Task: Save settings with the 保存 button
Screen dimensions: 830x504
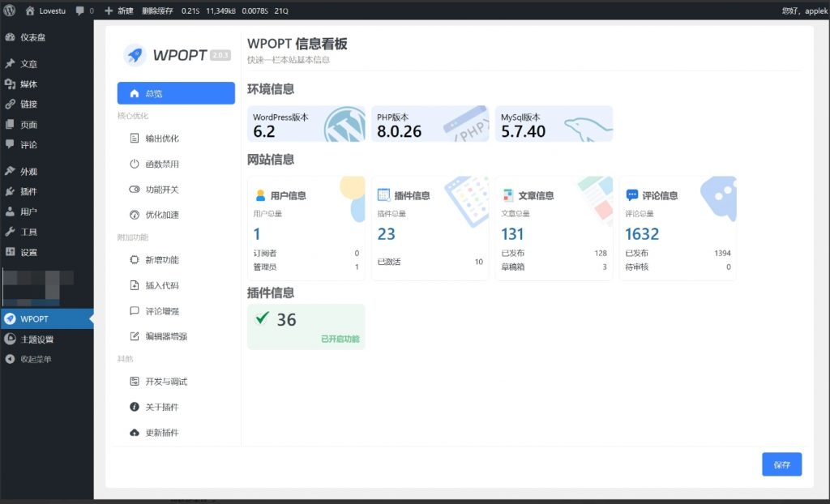Action: tap(782, 464)
